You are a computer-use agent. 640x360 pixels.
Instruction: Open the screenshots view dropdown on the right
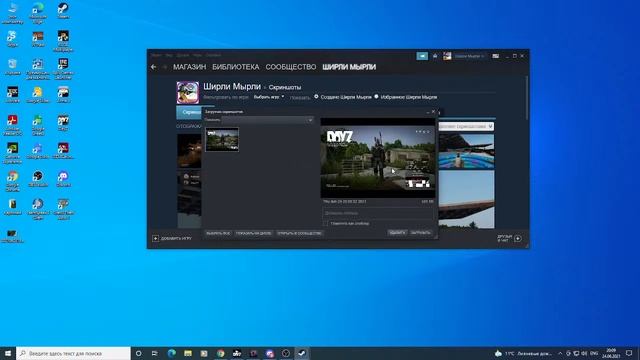(x=466, y=127)
